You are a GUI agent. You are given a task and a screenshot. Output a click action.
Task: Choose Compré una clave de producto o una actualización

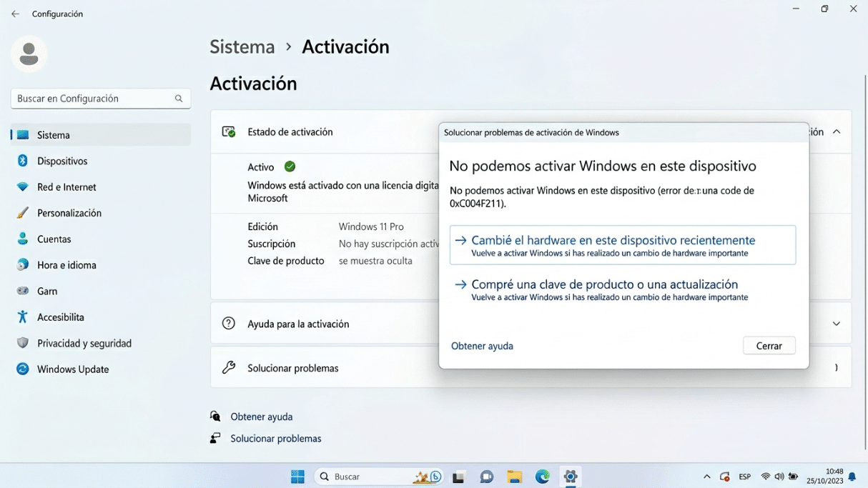[623, 289]
